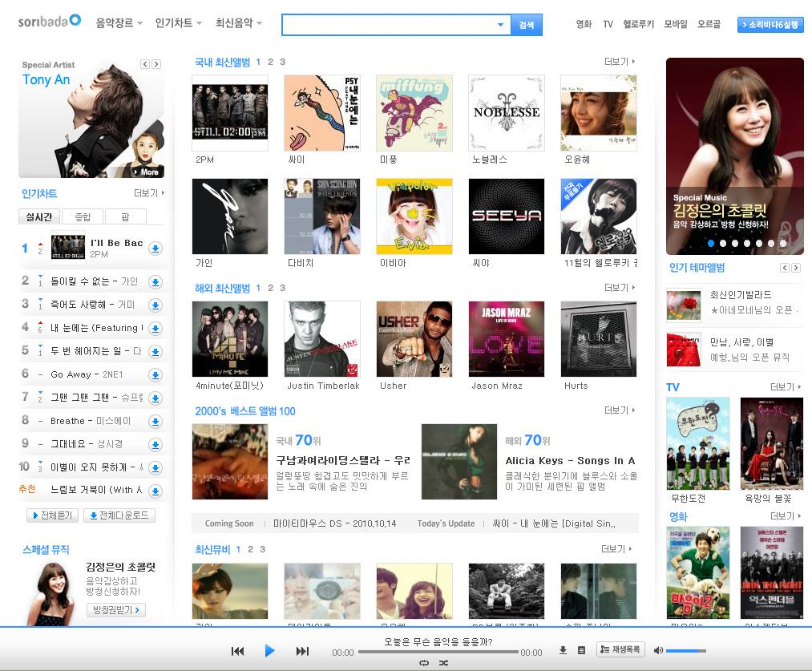Open the 헬로루키 link in top navigation

pyautogui.click(x=639, y=24)
